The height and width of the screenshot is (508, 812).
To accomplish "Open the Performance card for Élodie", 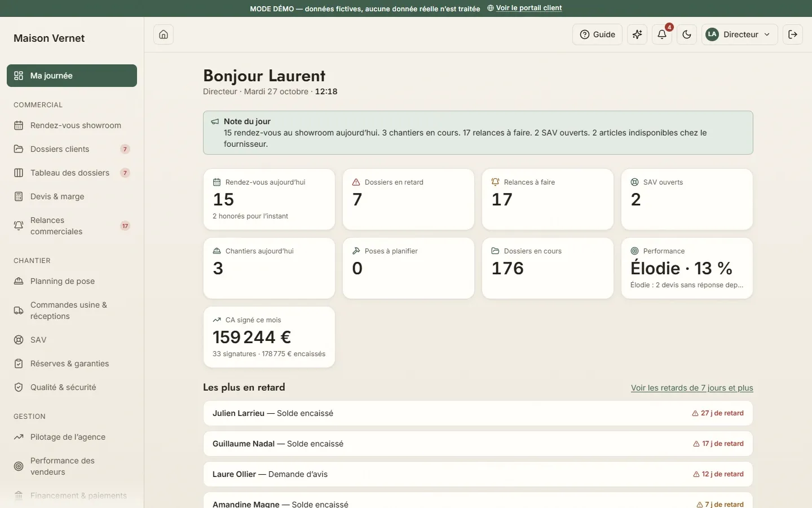I will point(687,268).
